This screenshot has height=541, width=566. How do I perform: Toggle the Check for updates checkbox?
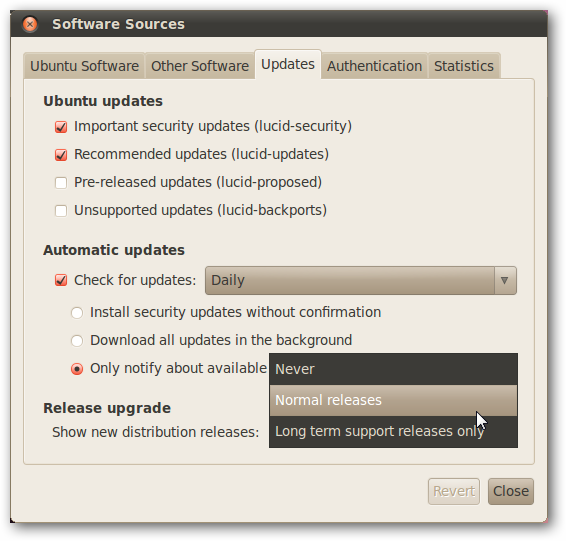click(x=61, y=280)
